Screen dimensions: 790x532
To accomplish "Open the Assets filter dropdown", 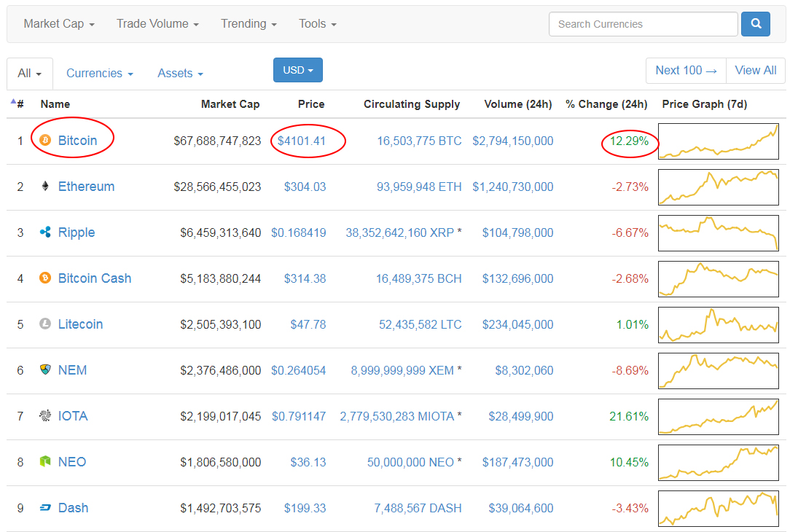I will point(180,74).
